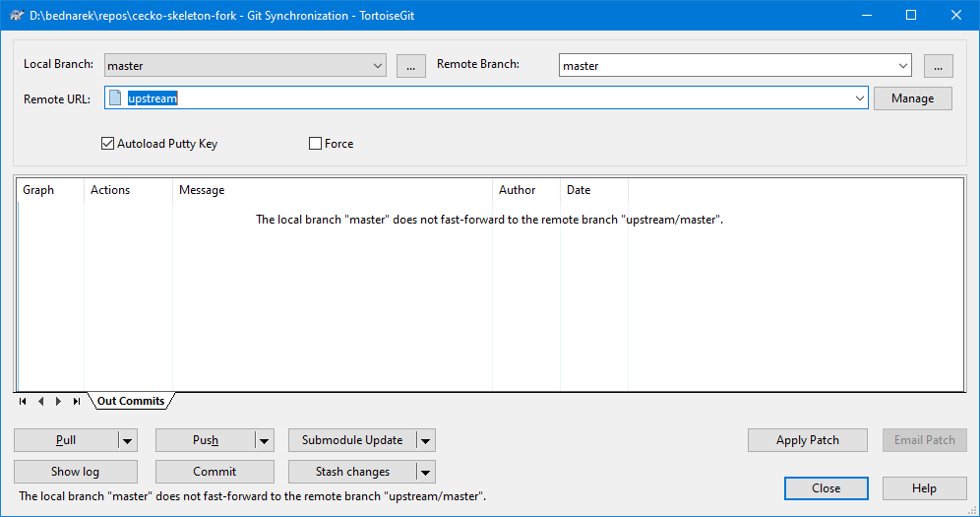
Task: Click the Author column header
Action: click(526, 190)
